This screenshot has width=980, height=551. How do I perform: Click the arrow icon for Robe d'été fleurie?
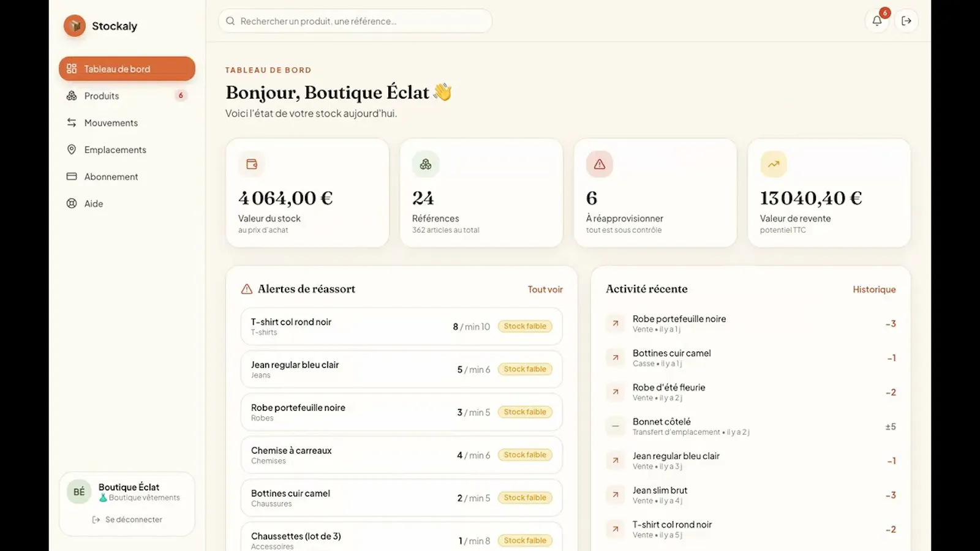pyautogui.click(x=616, y=392)
